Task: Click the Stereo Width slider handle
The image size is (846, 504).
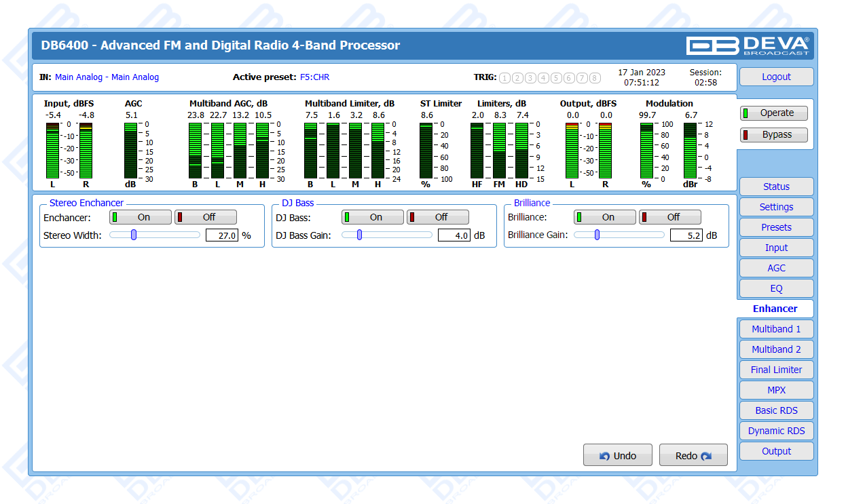Action: tap(134, 235)
